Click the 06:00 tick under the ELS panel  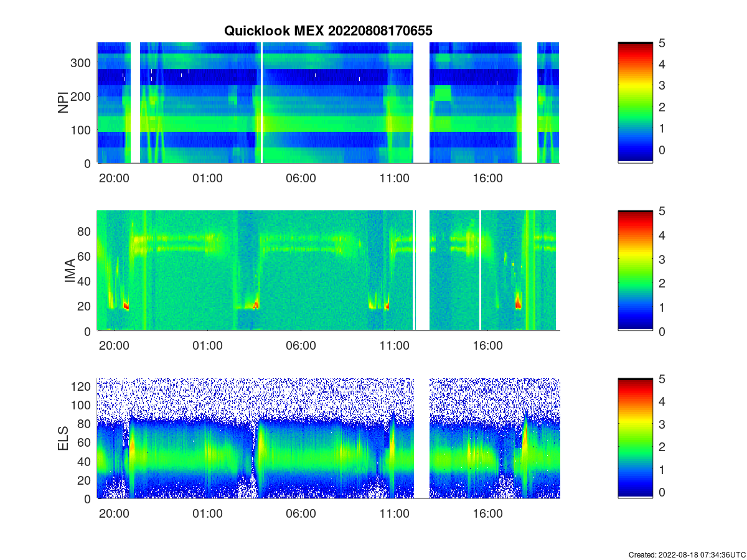pos(301,514)
